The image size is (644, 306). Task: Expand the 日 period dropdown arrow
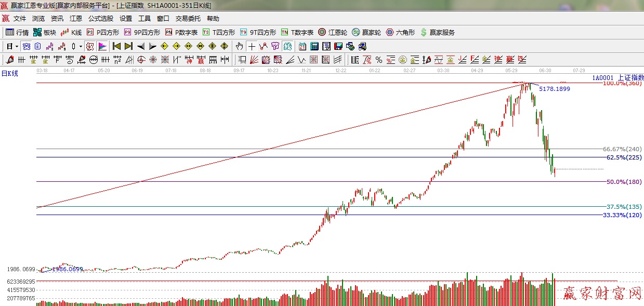(x=17, y=46)
